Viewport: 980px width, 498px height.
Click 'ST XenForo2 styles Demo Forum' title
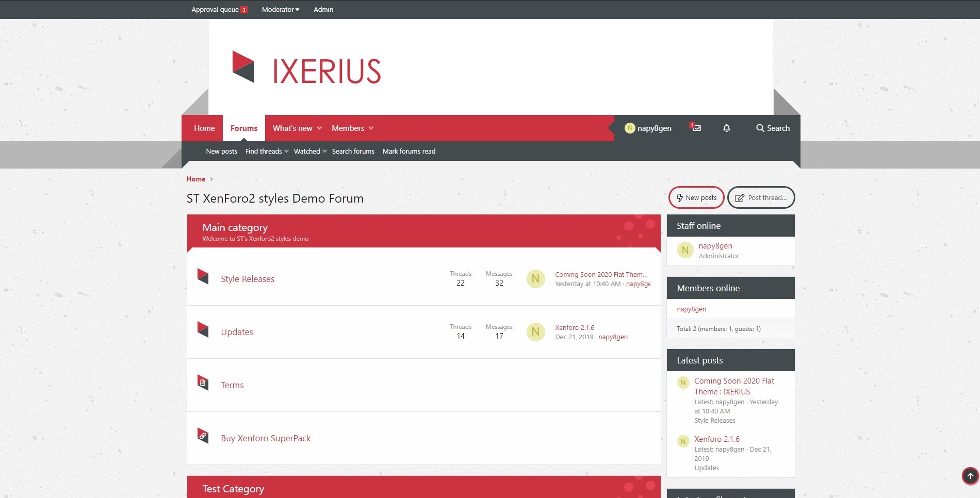click(x=275, y=198)
